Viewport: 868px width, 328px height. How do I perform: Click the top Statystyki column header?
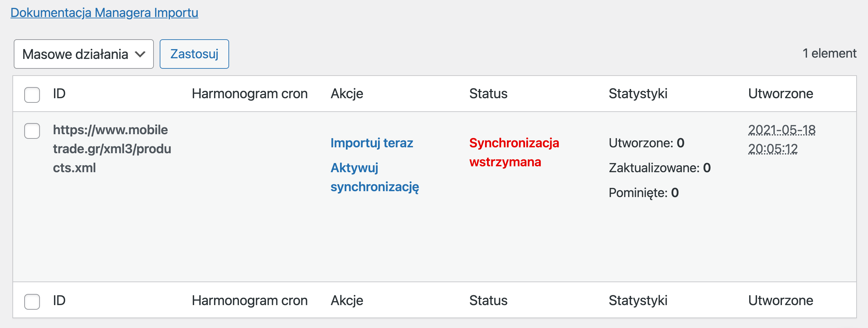tap(638, 94)
